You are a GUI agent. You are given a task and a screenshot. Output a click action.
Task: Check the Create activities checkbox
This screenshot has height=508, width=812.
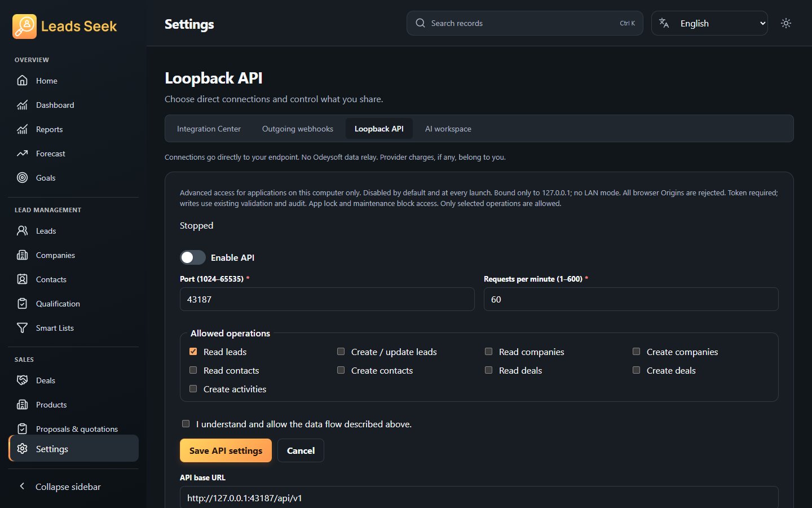click(193, 389)
